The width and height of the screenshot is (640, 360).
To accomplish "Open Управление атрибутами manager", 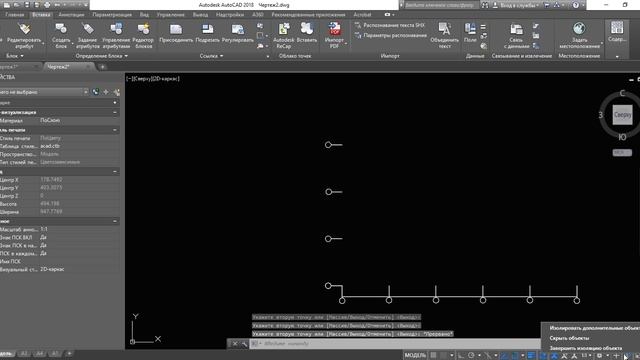I will 116,35.
